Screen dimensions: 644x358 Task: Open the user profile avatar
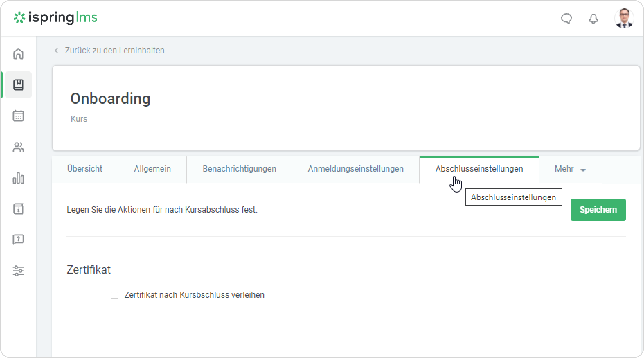[x=624, y=18]
